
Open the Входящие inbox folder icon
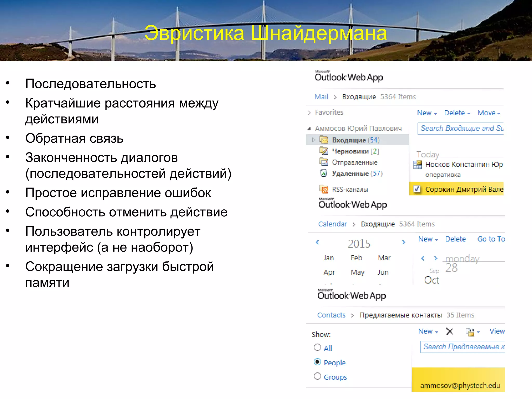(x=324, y=140)
